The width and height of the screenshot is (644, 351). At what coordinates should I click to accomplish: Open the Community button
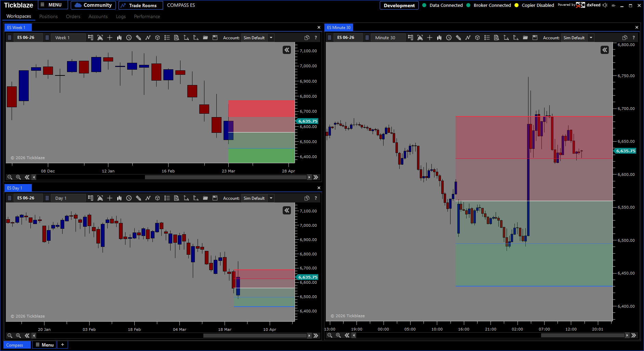click(x=93, y=5)
